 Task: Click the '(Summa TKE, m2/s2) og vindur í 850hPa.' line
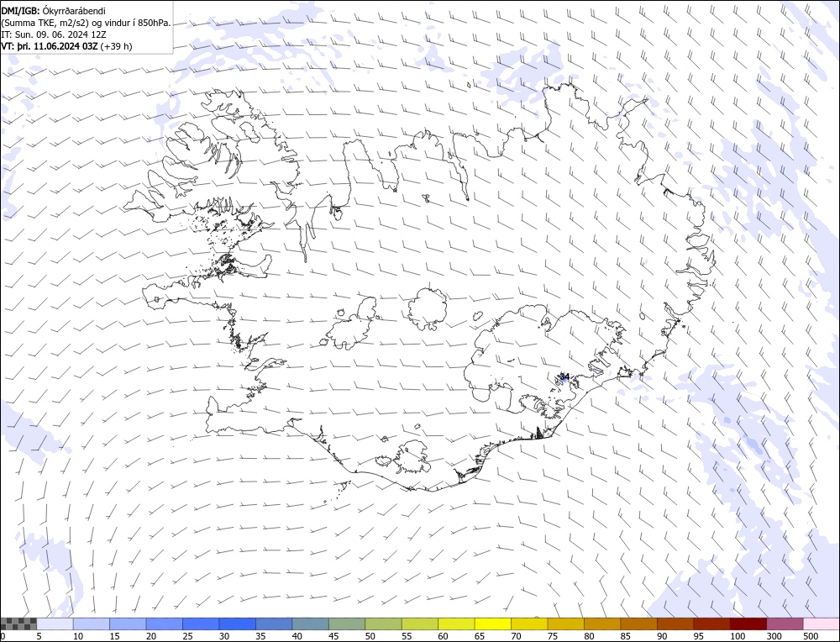86,23
